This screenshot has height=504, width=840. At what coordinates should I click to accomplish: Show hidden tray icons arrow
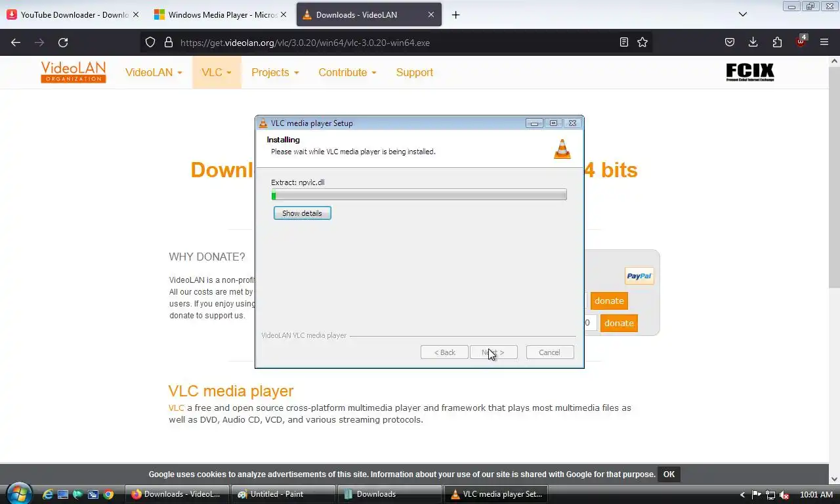(x=742, y=495)
